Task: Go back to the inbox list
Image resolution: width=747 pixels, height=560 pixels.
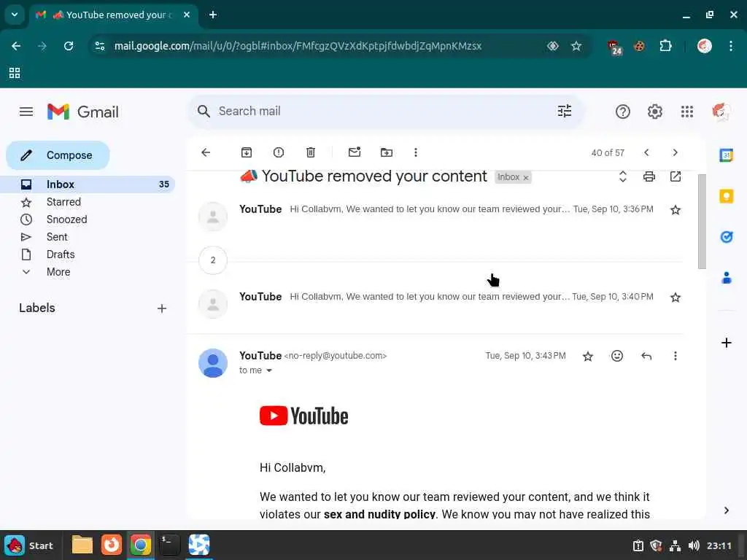Action: (206, 152)
